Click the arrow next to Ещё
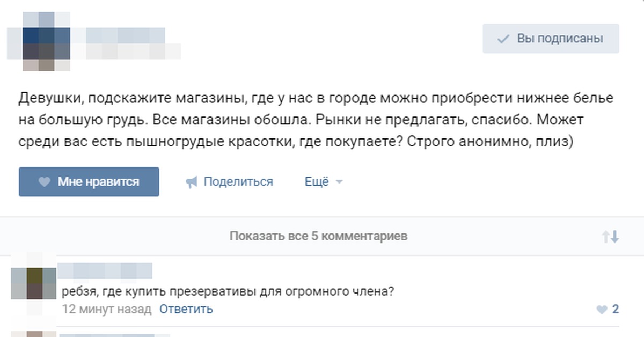The width and height of the screenshot is (644, 337). (x=339, y=182)
